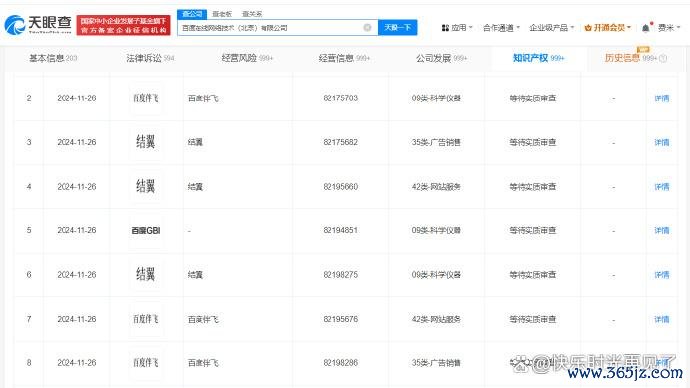Click the 百度GBI trademark image
Screen dimensions: 690x388
pos(146,230)
